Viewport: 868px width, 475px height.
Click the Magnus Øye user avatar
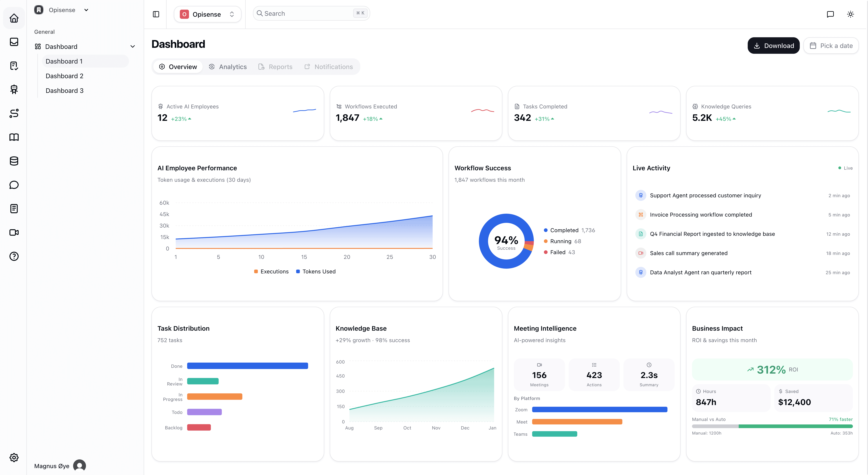(80, 466)
